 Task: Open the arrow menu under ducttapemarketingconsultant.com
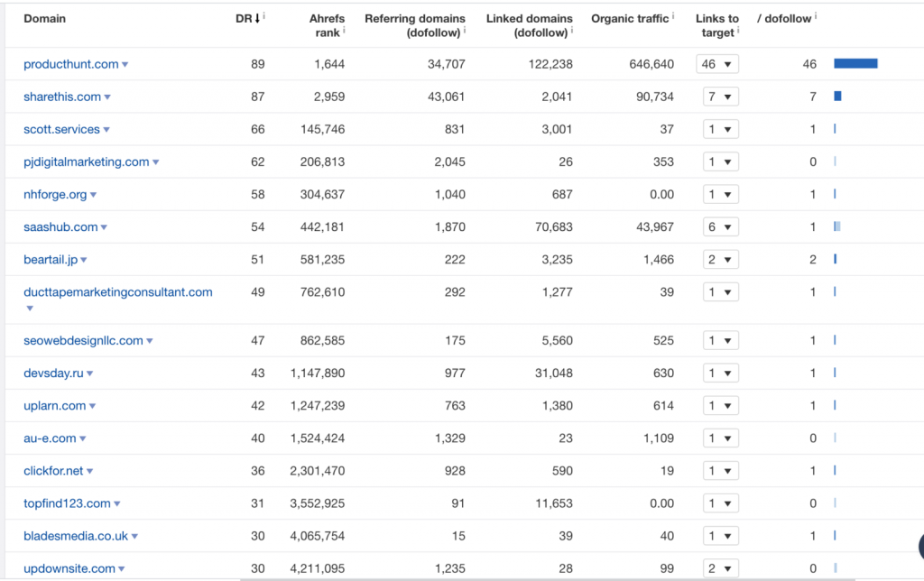[30, 309]
